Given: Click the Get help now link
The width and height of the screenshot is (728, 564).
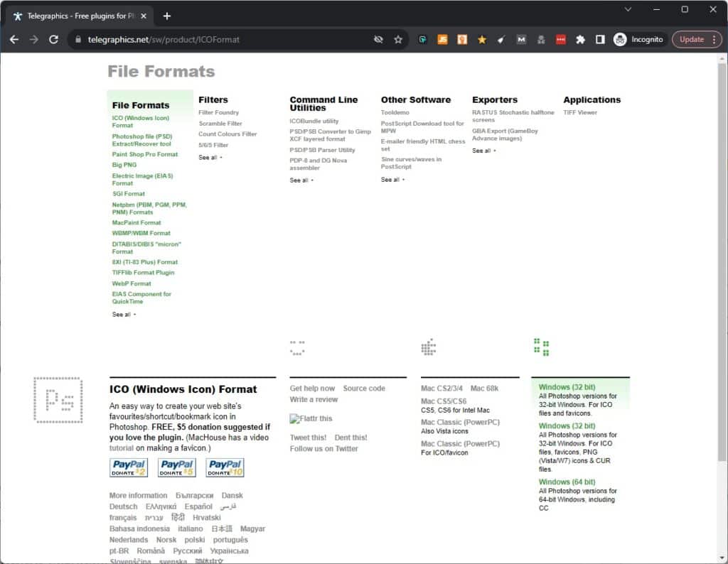Looking at the screenshot, I should coord(312,389).
